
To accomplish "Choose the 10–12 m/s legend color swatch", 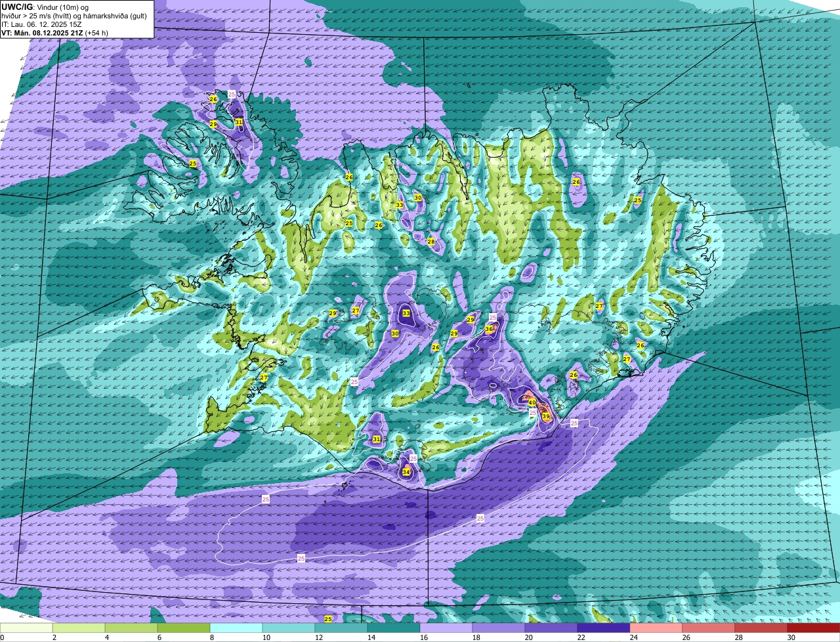I will point(289,628).
